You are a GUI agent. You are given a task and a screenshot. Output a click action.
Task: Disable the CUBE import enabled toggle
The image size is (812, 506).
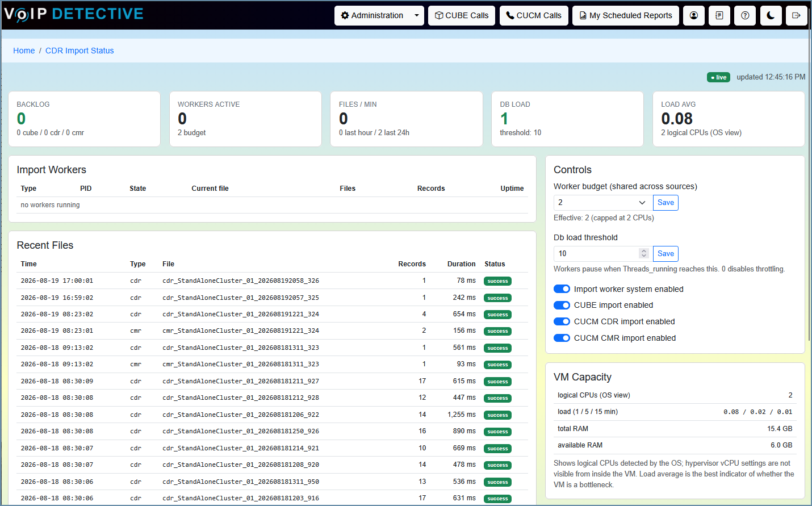562,305
